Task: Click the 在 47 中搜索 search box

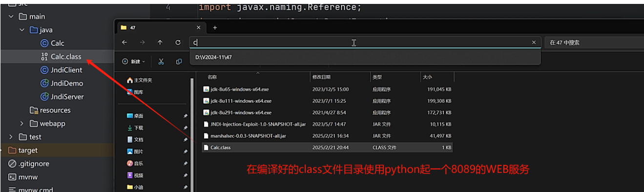Action: tap(594, 43)
